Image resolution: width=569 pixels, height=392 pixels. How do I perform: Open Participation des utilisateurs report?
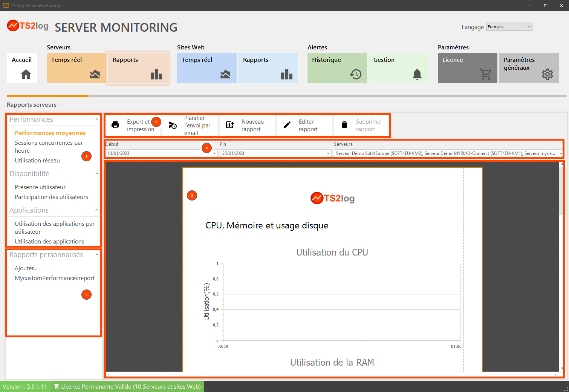click(51, 197)
